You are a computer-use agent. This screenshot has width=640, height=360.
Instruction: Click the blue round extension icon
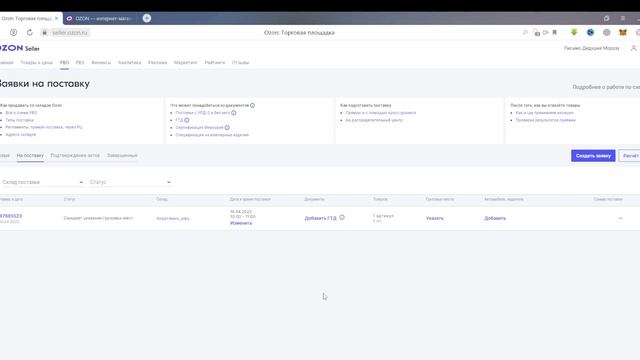click(590, 32)
